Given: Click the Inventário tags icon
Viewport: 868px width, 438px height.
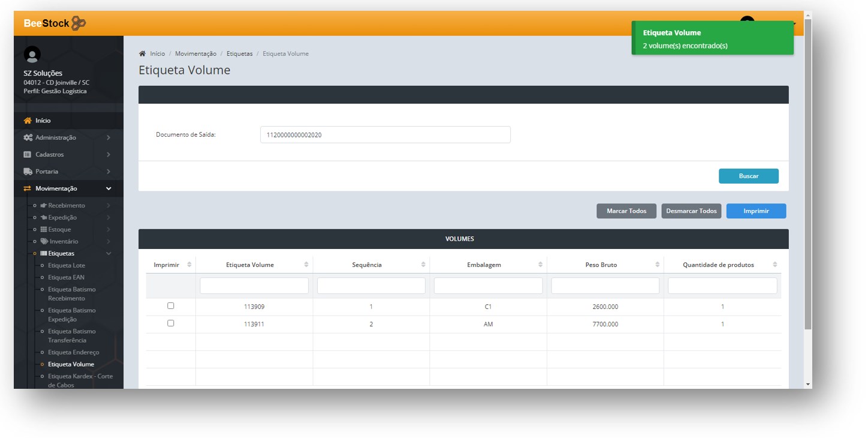Looking at the screenshot, I should point(44,241).
